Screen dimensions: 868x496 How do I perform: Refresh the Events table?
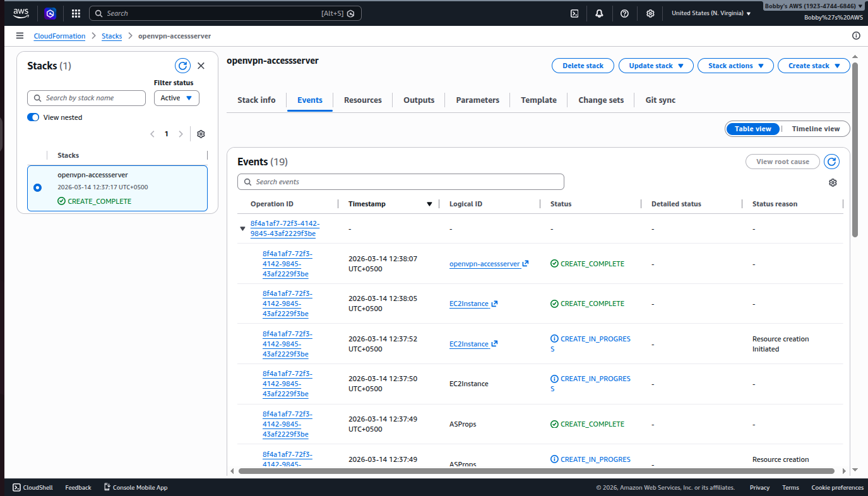click(x=832, y=162)
